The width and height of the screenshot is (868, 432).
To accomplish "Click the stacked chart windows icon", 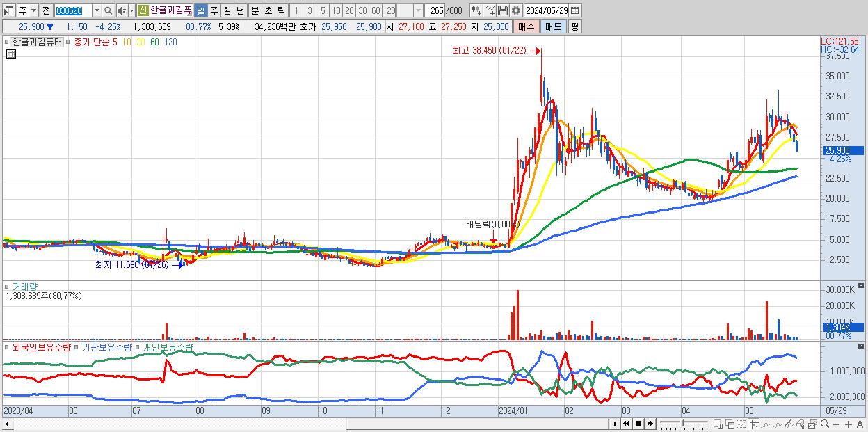I will pyautogui.click(x=812, y=424).
